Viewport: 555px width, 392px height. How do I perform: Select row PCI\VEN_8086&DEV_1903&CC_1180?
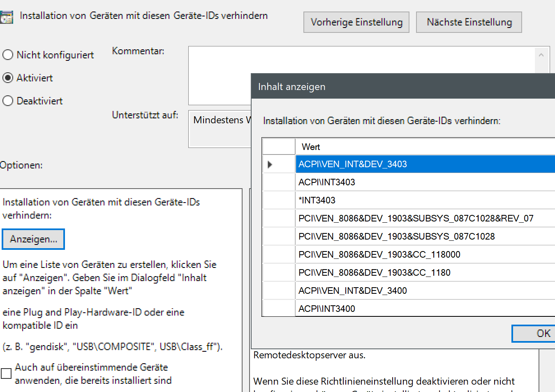pyautogui.click(x=425, y=272)
